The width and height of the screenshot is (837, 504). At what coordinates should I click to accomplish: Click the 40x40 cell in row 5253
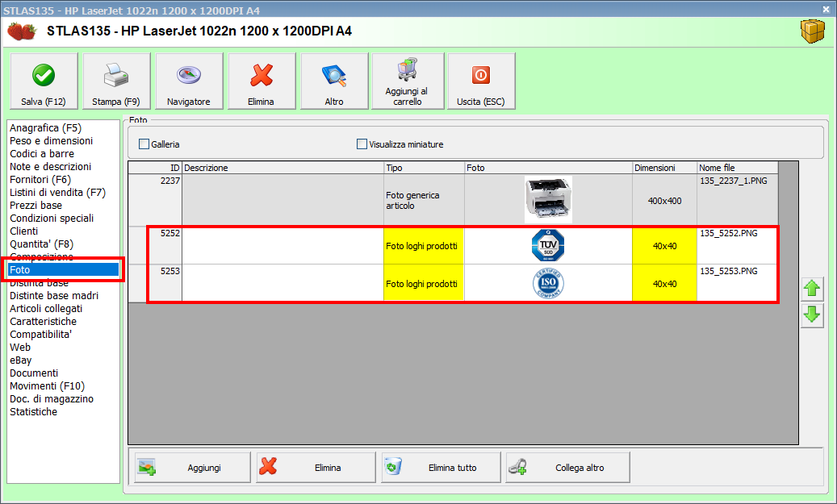pos(664,283)
